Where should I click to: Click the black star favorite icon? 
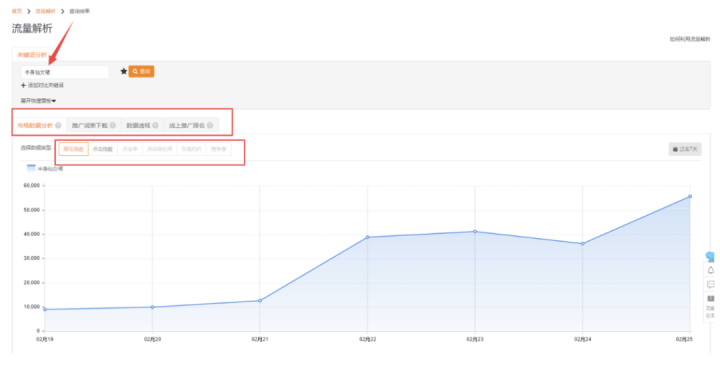coord(124,71)
